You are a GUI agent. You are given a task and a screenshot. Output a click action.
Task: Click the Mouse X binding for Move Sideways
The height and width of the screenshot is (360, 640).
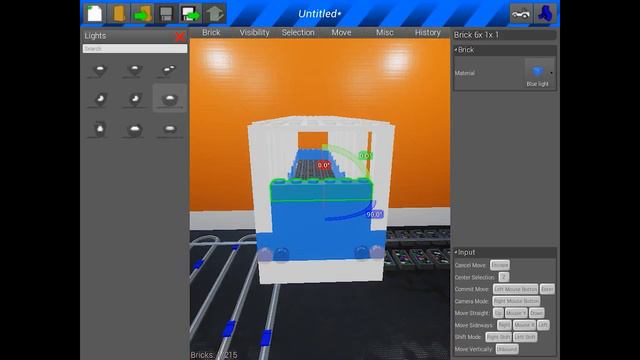524,325
